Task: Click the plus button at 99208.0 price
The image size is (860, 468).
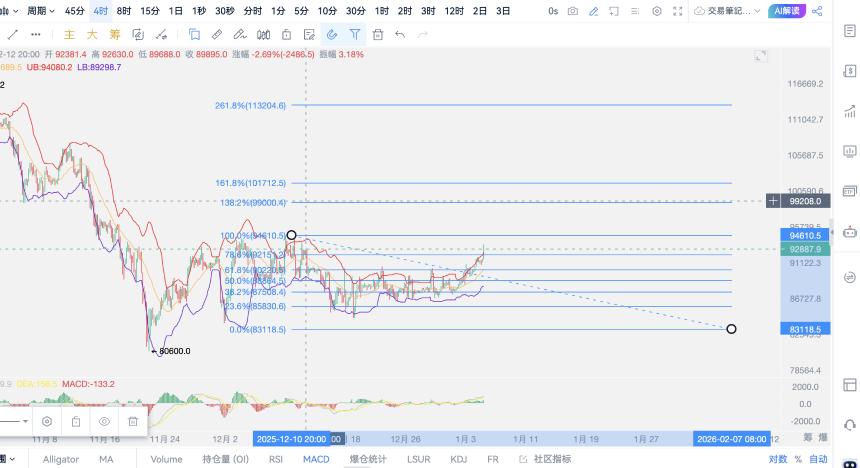Action: 773,201
